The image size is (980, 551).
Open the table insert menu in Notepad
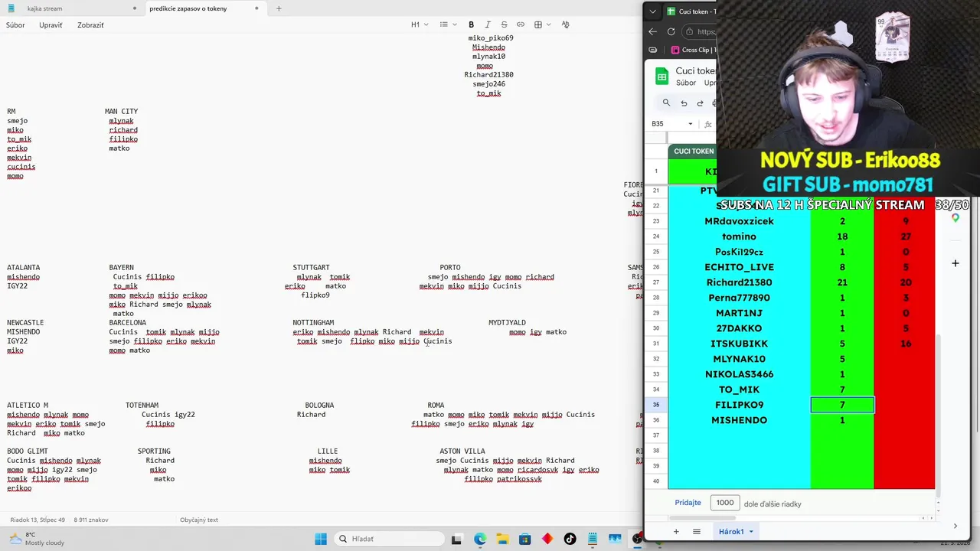click(541, 24)
